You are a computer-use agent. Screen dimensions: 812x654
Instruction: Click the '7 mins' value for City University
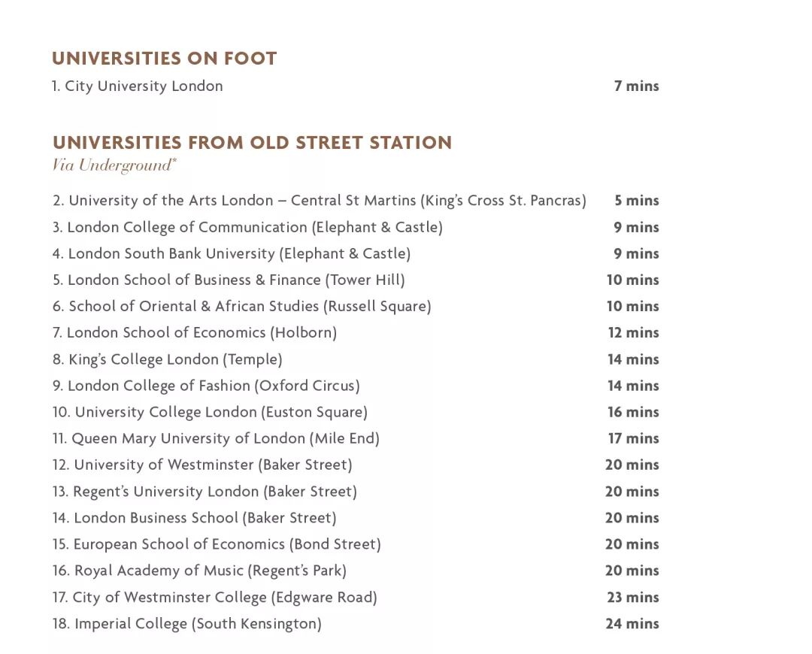tap(637, 86)
